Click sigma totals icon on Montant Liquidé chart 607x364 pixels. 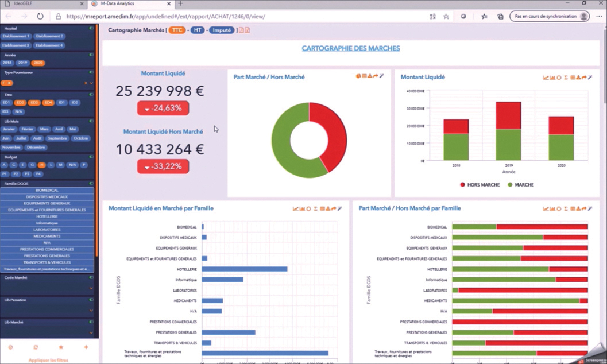(x=566, y=78)
